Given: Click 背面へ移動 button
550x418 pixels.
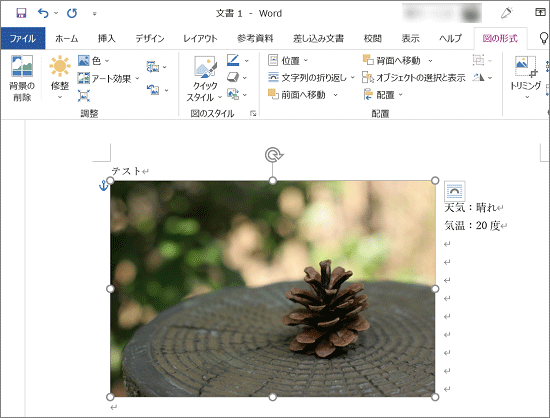Looking at the screenshot, I should pos(392,60).
